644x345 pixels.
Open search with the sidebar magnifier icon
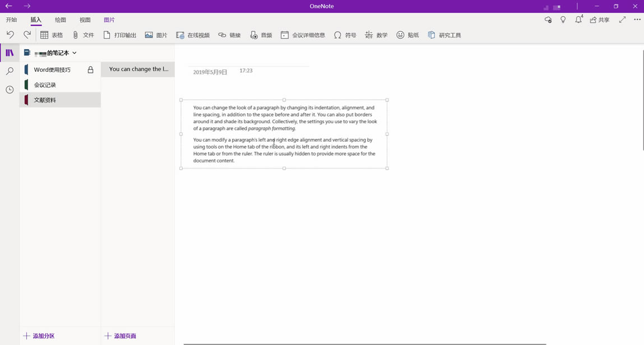pyautogui.click(x=9, y=71)
